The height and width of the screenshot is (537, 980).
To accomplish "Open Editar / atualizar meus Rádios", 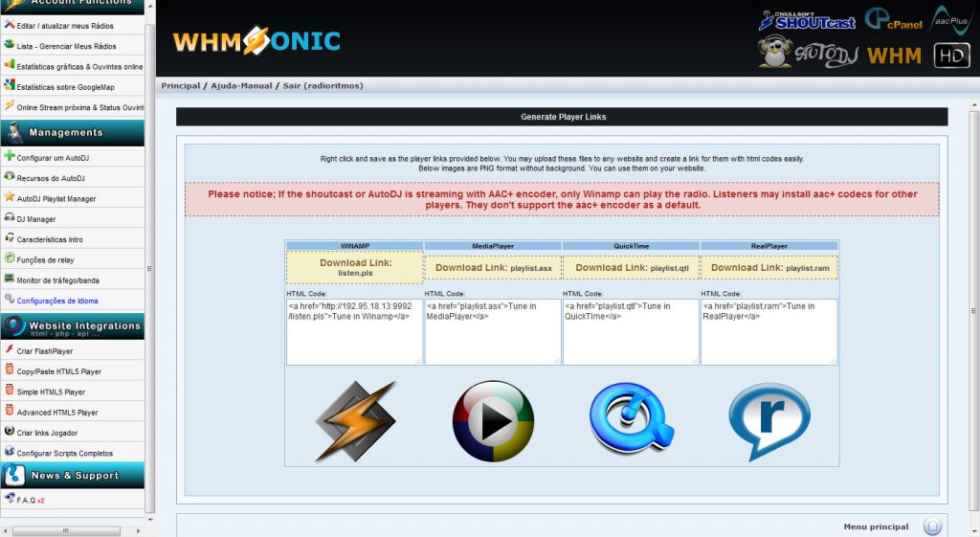I will (x=65, y=26).
